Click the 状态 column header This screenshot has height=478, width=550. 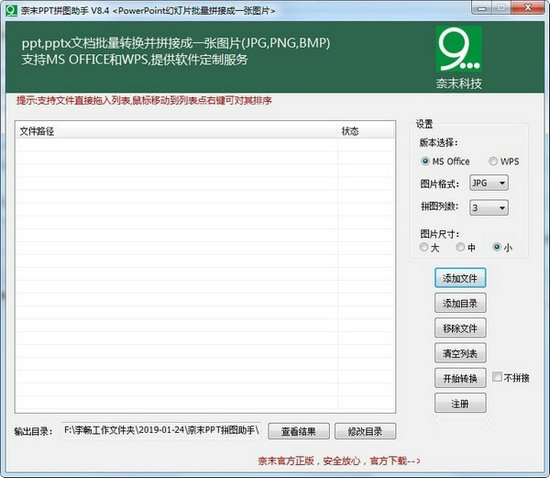pyautogui.click(x=366, y=131)
